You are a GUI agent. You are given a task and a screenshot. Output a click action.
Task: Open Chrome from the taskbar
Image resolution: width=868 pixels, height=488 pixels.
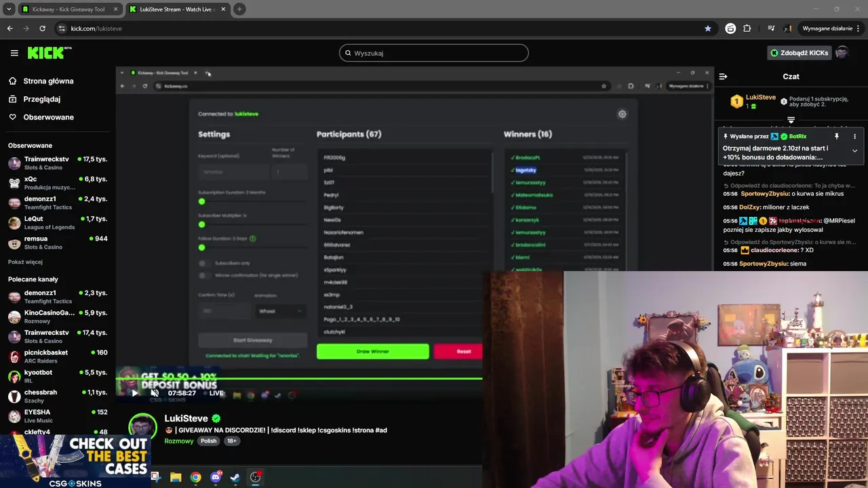click(x=195, y=477)
